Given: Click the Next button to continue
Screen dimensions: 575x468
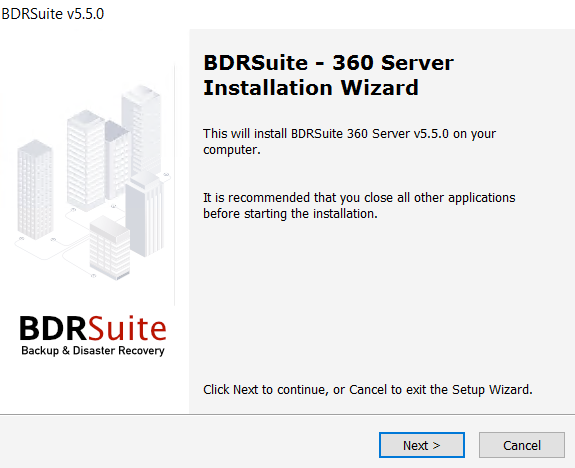Looking at the screenshot, I should 422,445.
